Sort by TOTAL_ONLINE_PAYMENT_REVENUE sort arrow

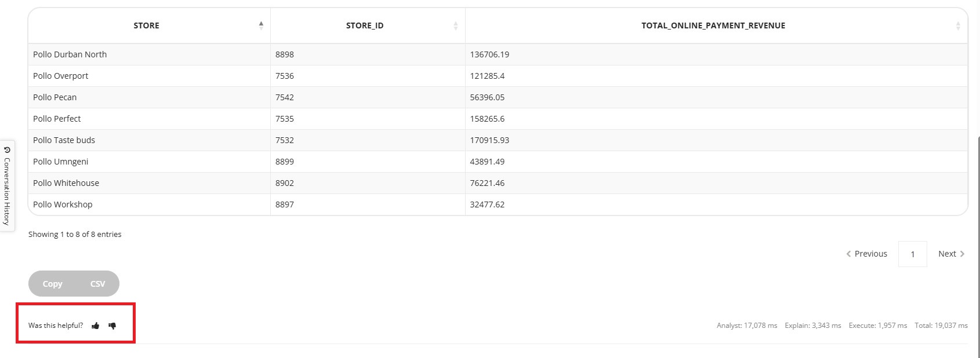point(958,25)
